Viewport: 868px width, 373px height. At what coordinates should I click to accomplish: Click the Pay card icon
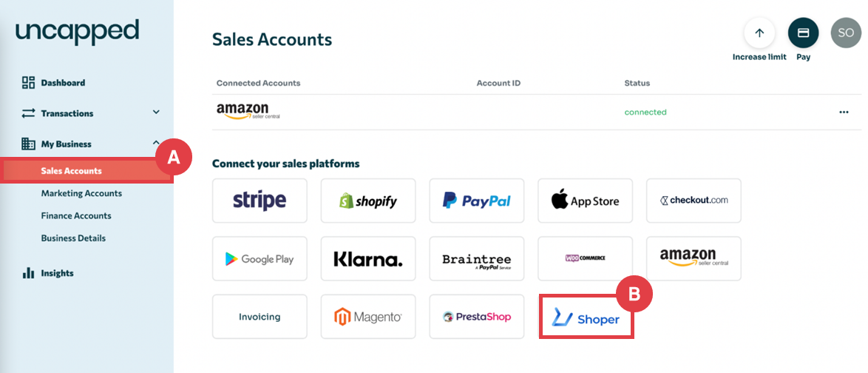tap(803, 33)
